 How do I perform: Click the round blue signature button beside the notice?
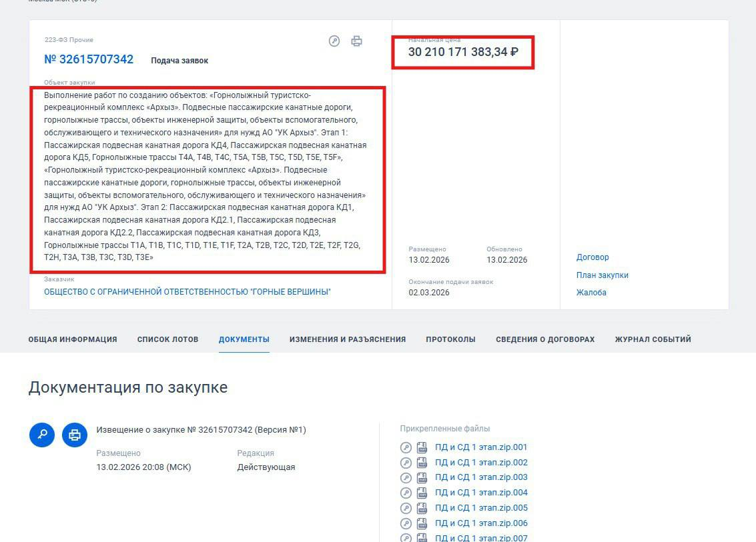pos(42,435)
